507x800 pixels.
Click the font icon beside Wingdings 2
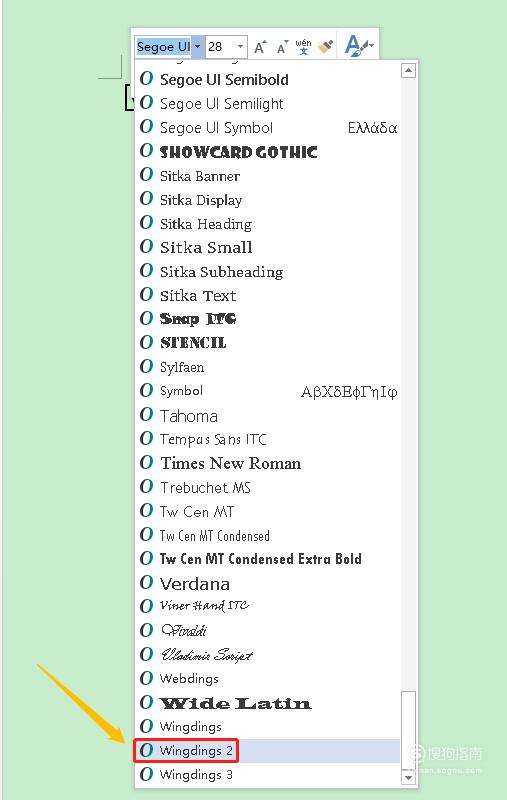click(146, 750)
